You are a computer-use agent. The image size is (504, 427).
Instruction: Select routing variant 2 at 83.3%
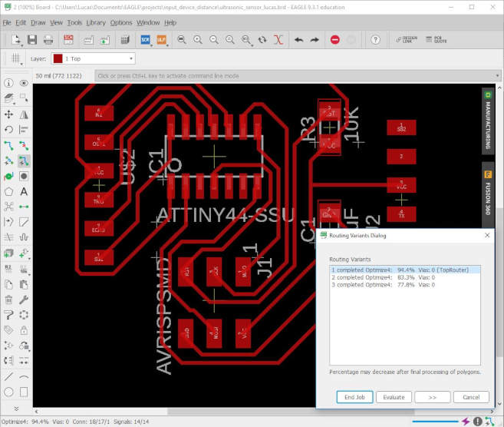[x=384, y=277]
